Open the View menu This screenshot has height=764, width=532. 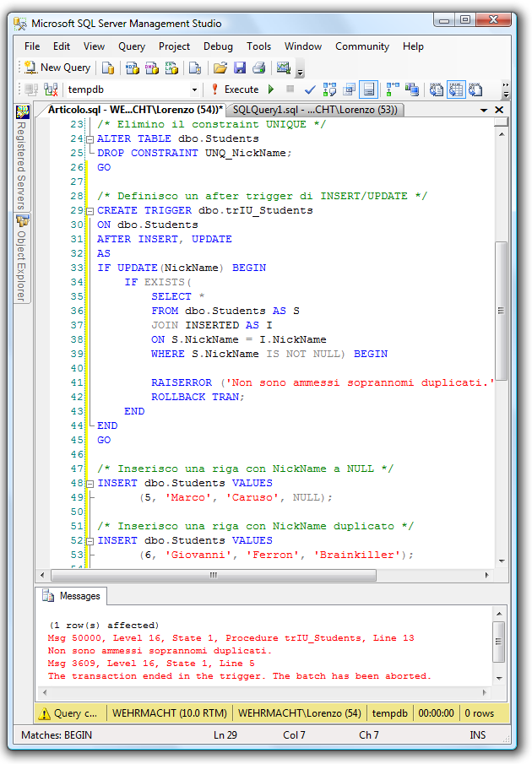[94, 46]
